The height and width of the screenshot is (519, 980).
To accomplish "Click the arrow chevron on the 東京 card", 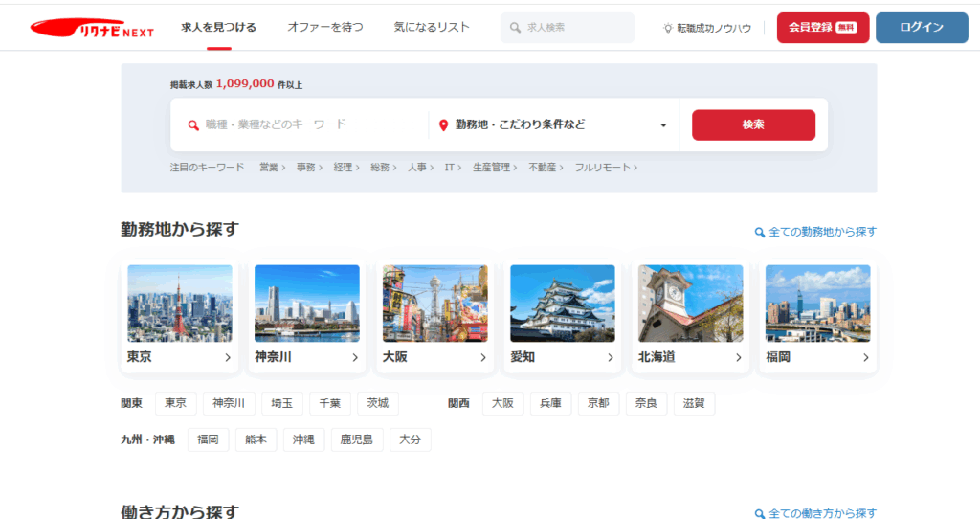I will tap(228, 357).
